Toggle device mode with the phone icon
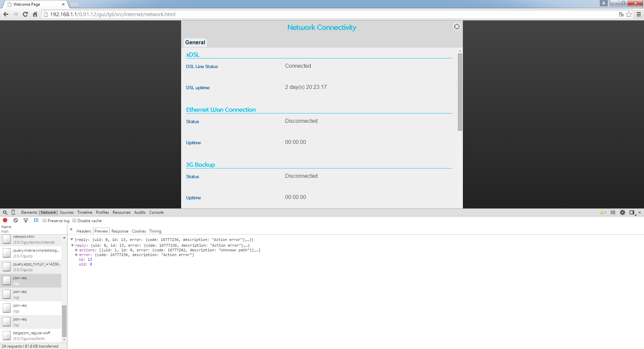Viewport: 644px width, 349px height. 13,212
